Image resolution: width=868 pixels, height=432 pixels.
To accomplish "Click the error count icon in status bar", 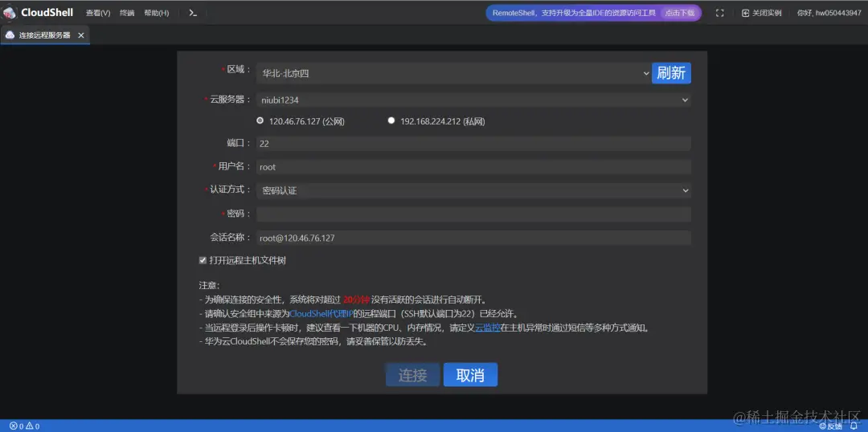I will pos(14,426).
